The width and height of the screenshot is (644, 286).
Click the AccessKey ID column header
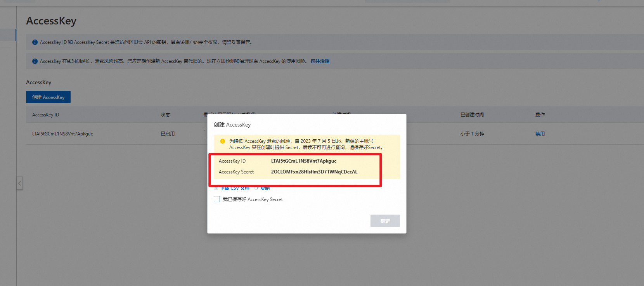[46, 115]
